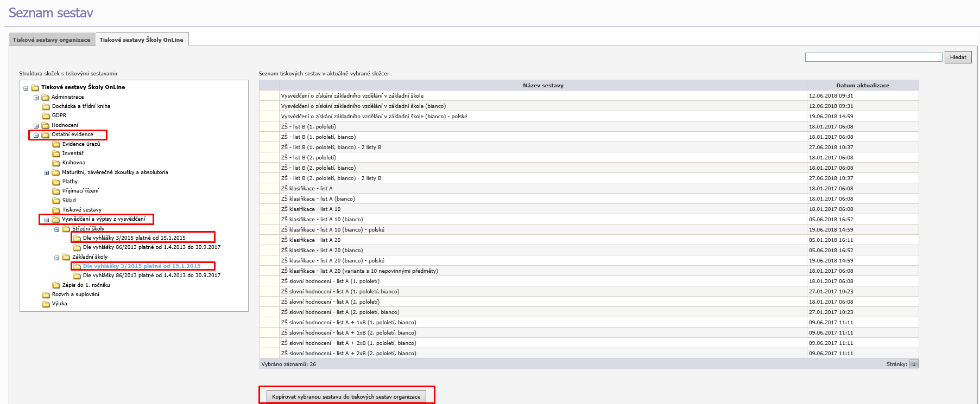Expand the Hodnocení tree node
980x404 pixels.
[36, 126]
